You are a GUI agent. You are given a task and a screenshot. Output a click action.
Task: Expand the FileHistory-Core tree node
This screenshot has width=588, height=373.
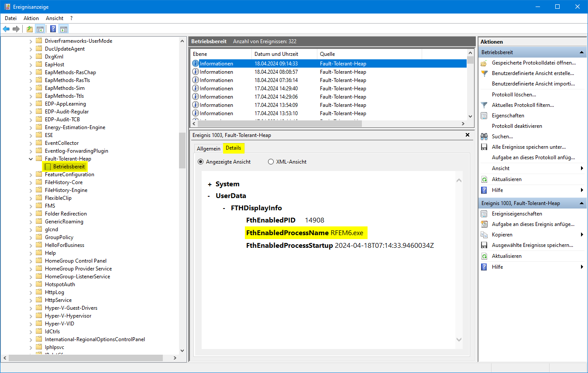[x=31, y=182]
